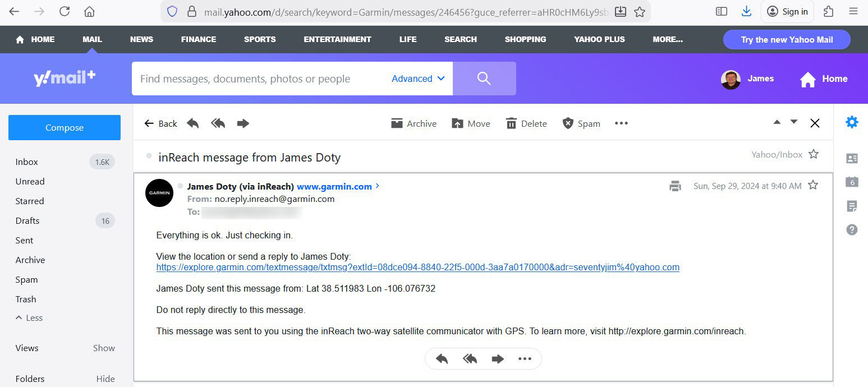Image resolution: width=868 pixels, height=387 pixels.
Task: Star the message next to Yahoo/Inbox
Action: click(814, 154)
